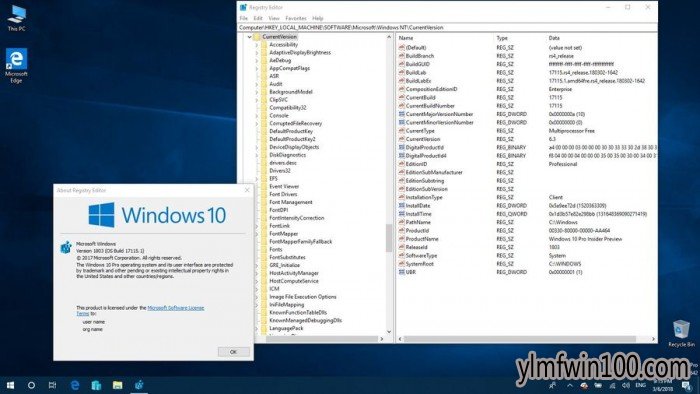Select the DefaultProductKey2 key
This screenshot has height=394, width=700.
[x=292, y=139]
